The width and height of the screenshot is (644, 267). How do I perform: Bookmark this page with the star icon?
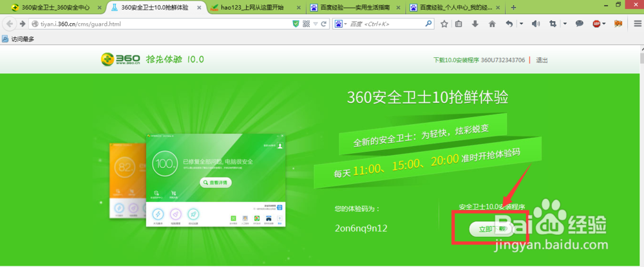pos(444,24)
